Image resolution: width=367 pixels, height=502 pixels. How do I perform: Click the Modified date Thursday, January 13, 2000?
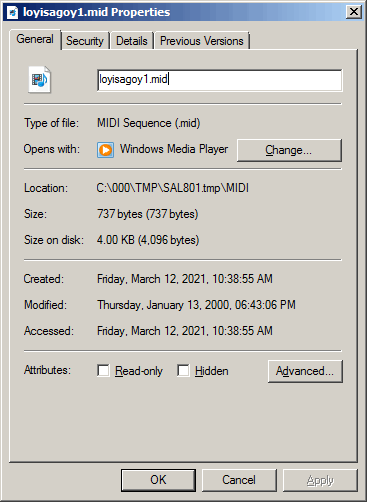pos(196,305)
